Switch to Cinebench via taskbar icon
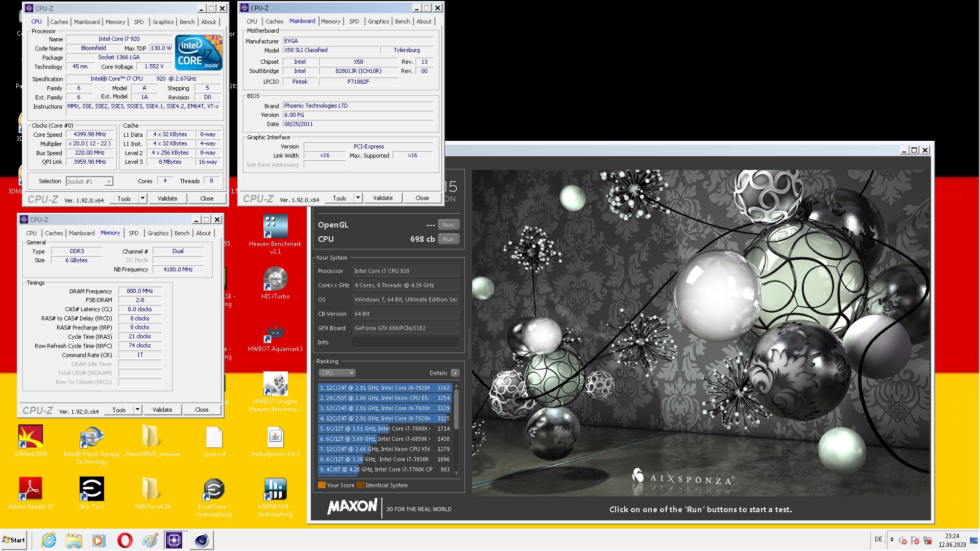 pyautogui.click(x=201, y=540)
